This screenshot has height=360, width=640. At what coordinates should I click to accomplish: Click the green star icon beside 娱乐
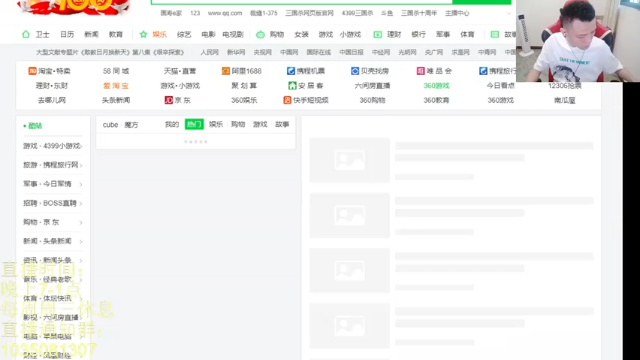pyautogui.click(x=143, y=34)
